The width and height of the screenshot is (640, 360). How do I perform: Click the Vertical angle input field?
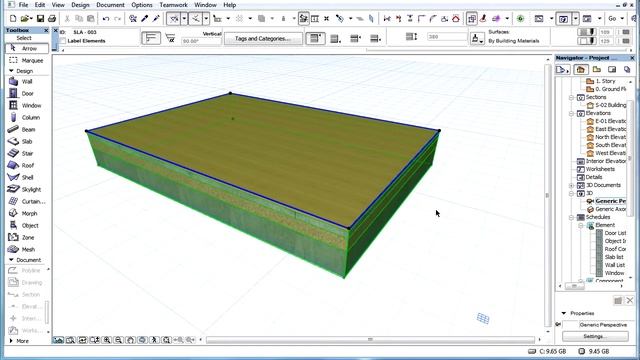click(x=201, y=41)
